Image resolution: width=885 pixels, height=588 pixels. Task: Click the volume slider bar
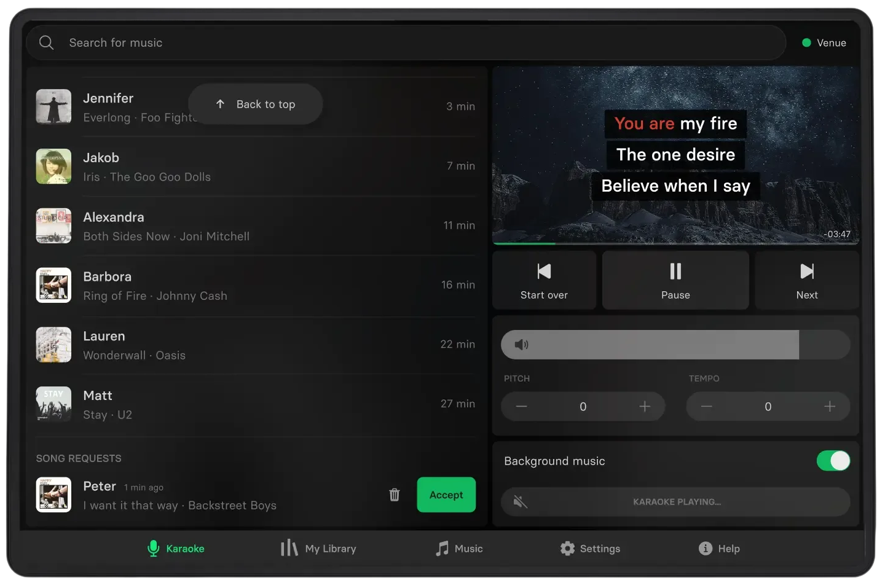[675, 345]
